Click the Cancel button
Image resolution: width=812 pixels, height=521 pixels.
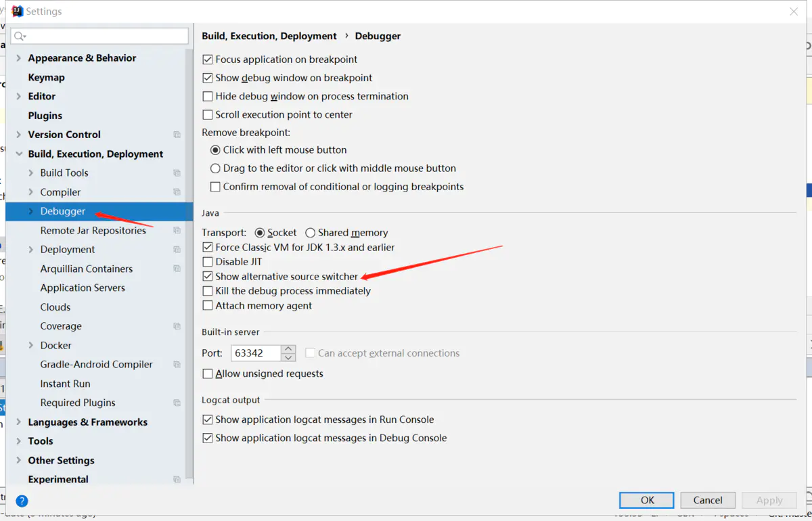coord(708,500)
